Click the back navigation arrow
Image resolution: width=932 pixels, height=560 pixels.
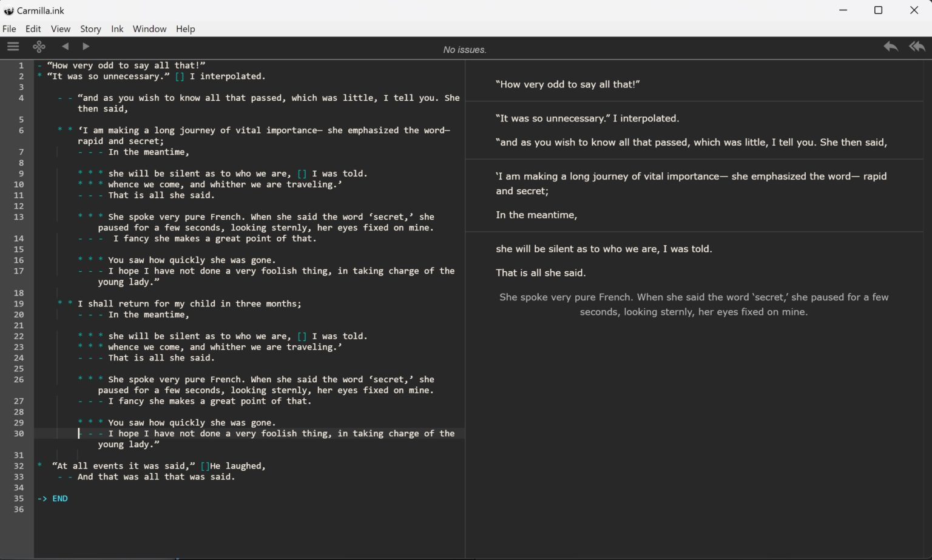point(65,47)
